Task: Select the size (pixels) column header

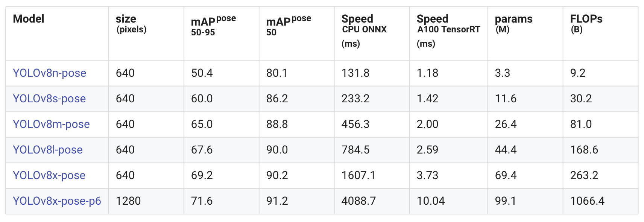Action: click(x=131, y=23)
